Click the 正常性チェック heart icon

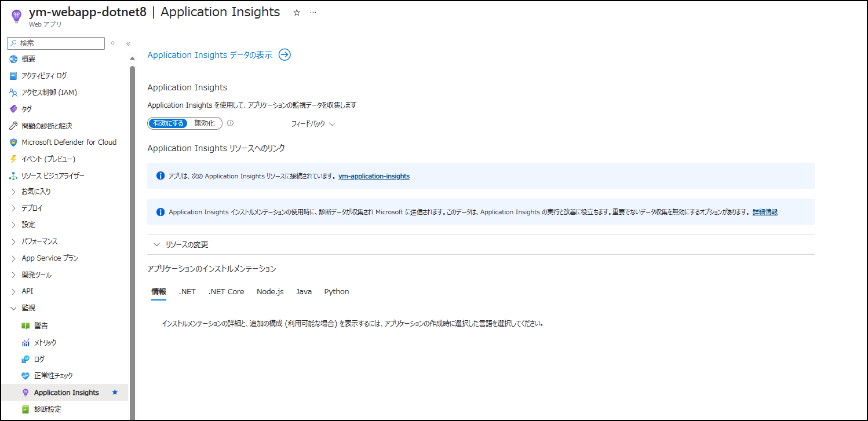(x=25, y=376)
